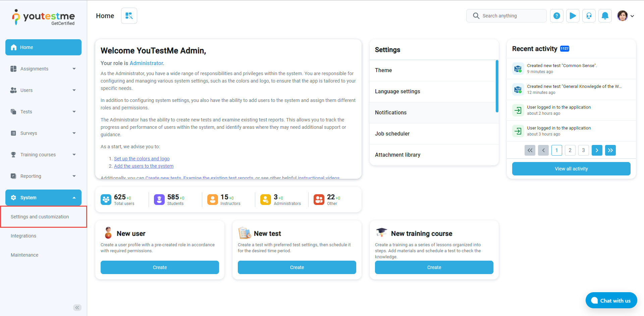Follow the 'Set up the colors and logo' link
The width and height of the screenshot is (644, 316).
pyautogui.click(x=142, y=159)
